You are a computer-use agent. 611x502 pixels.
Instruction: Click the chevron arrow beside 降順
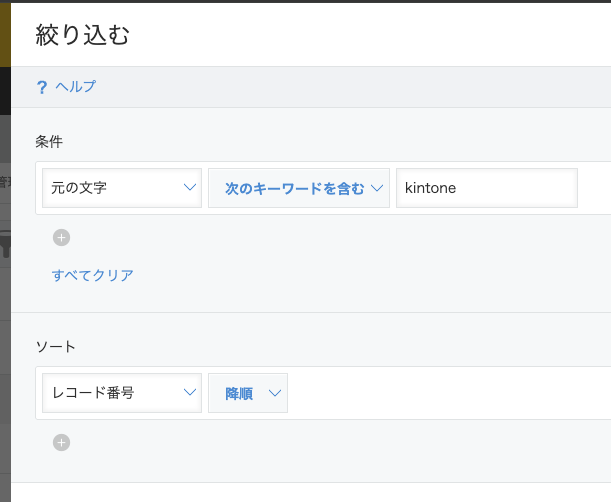tap(275, 393)
